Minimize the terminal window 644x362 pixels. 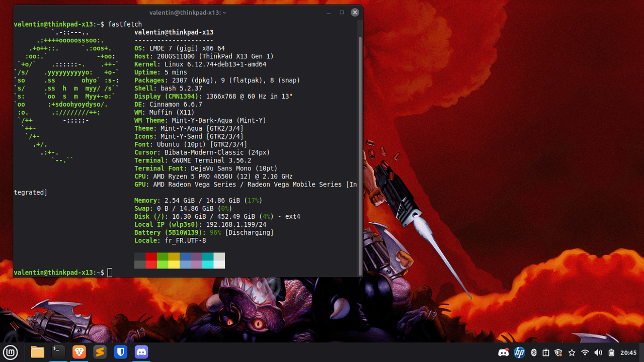click(x=329, y=13)
